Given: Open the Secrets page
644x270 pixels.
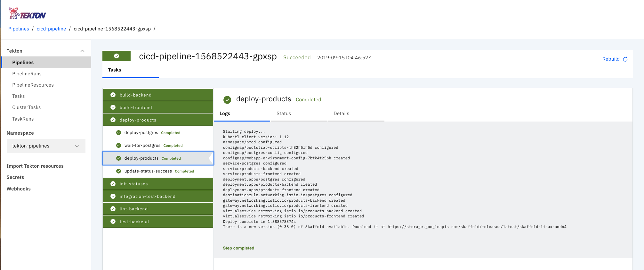Looking at the screenshot, I should click(x=15, y=177).
